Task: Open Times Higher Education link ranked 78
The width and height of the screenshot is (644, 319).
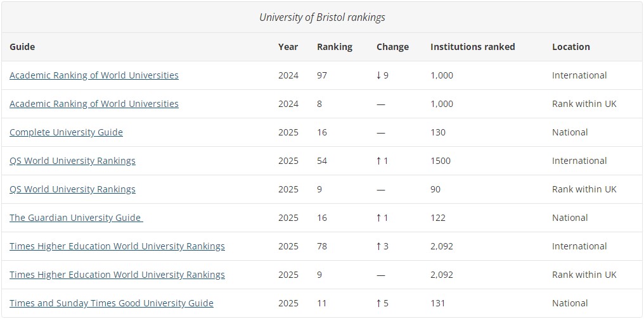Action: [x=117, y=246]
